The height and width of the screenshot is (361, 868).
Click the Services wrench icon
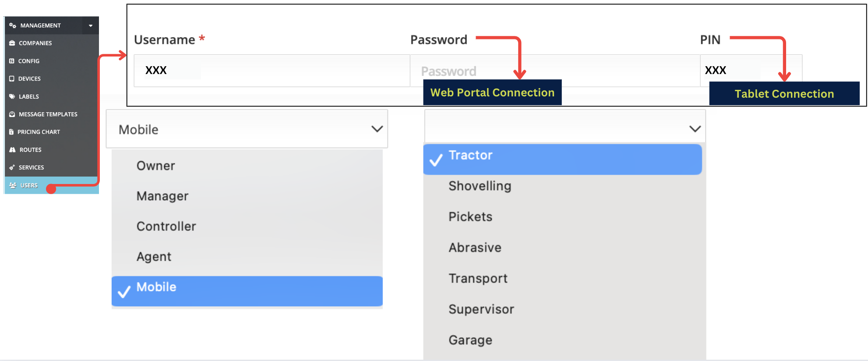tap(12, 167)
